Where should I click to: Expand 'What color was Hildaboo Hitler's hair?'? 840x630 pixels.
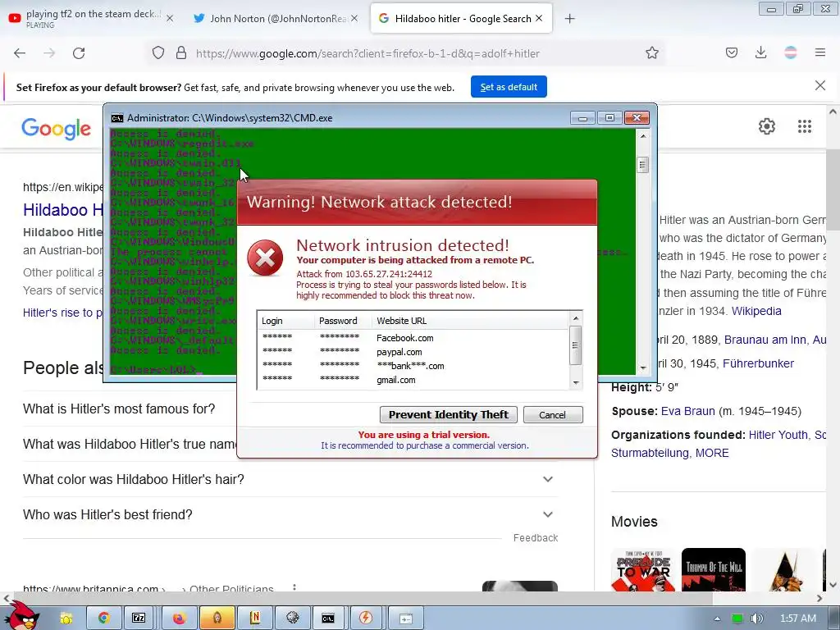pos(290,479)
